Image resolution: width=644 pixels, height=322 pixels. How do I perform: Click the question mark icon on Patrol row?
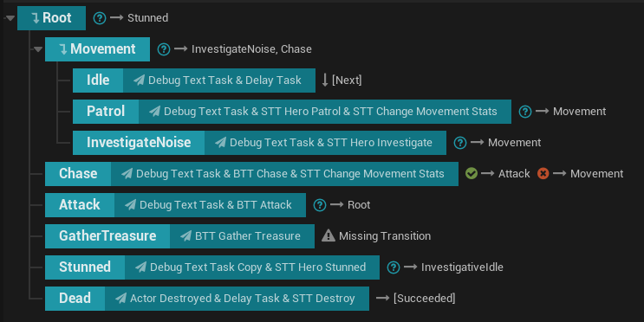pos(525,112)
